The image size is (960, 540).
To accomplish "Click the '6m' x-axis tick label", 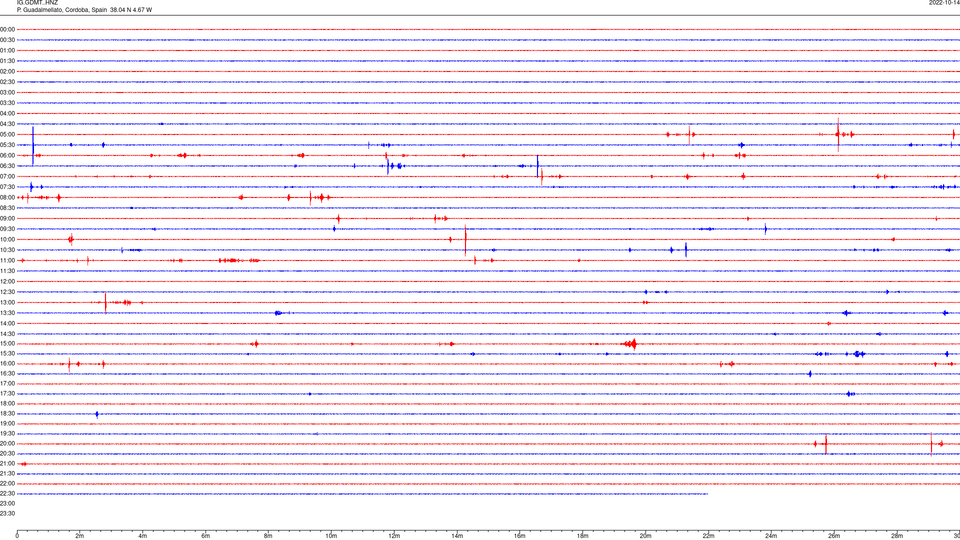I will (206, 536).
